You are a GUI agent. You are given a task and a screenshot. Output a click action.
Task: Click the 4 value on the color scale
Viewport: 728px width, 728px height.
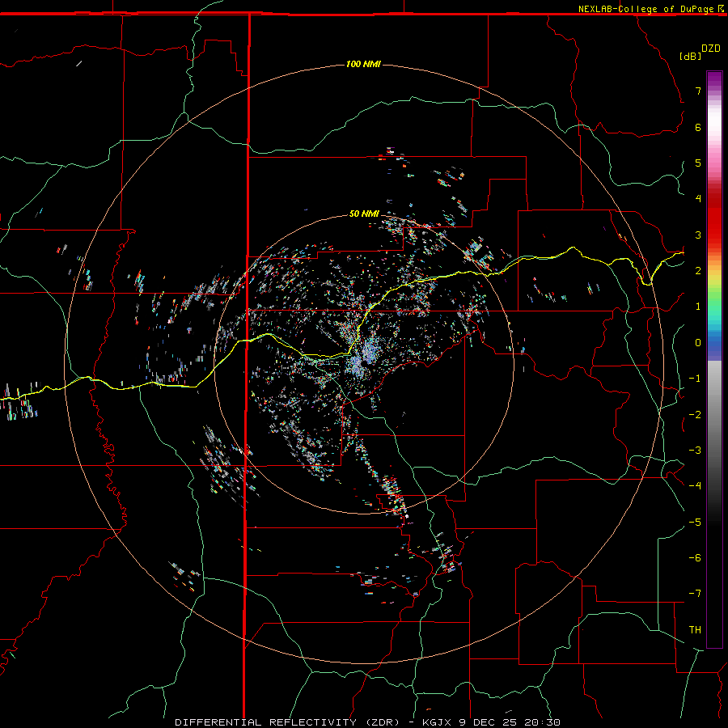click(x=698, y=199)
